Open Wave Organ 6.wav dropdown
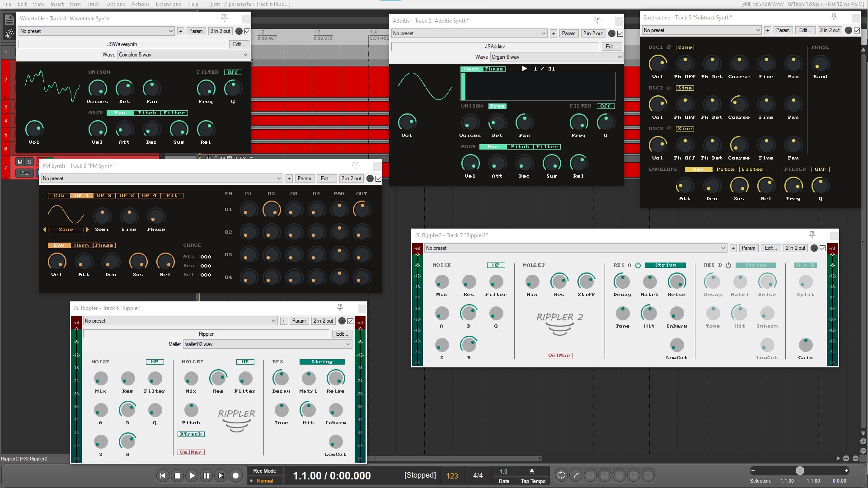 pyautogui.click(x=557, y=57)
